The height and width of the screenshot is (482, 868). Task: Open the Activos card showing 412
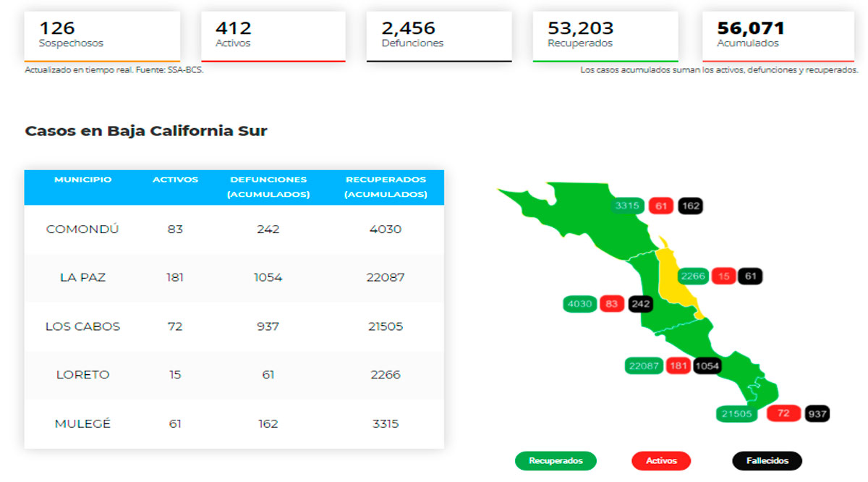273,36
